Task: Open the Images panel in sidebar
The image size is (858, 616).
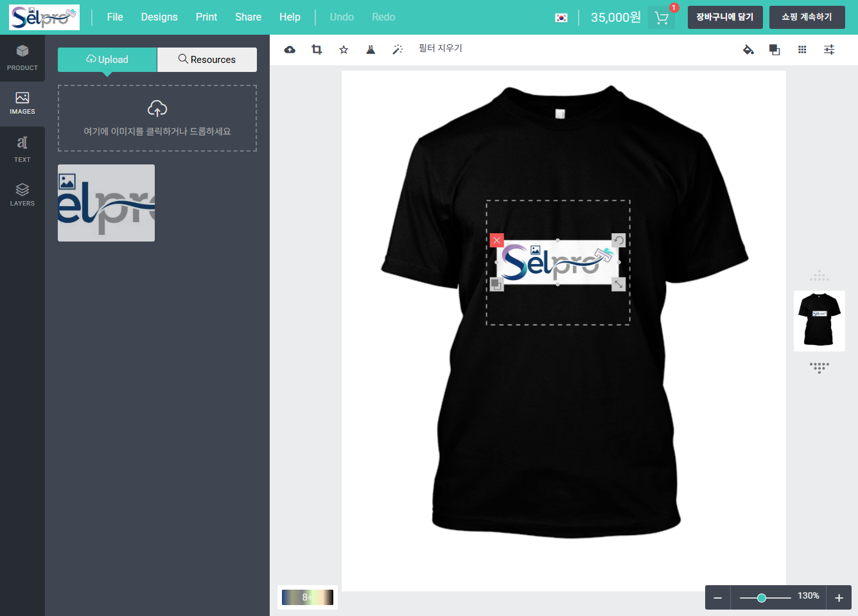Action: 22,103
